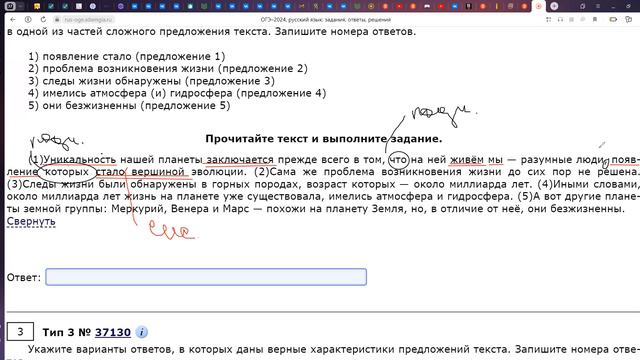Viewport: 640px width, 360px height.
Task: Click the battery-shaped icon in the toolbar
Action: click(613, 19)
